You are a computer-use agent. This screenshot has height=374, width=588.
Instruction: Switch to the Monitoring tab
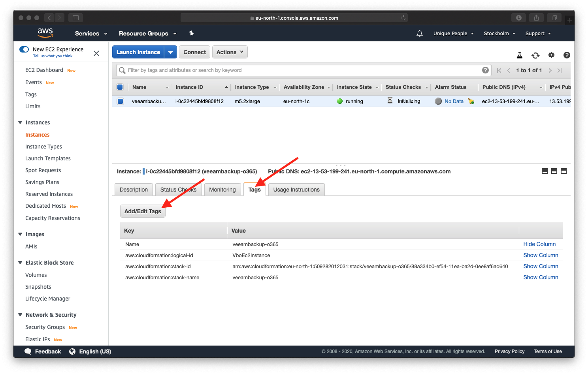[222, 190]
